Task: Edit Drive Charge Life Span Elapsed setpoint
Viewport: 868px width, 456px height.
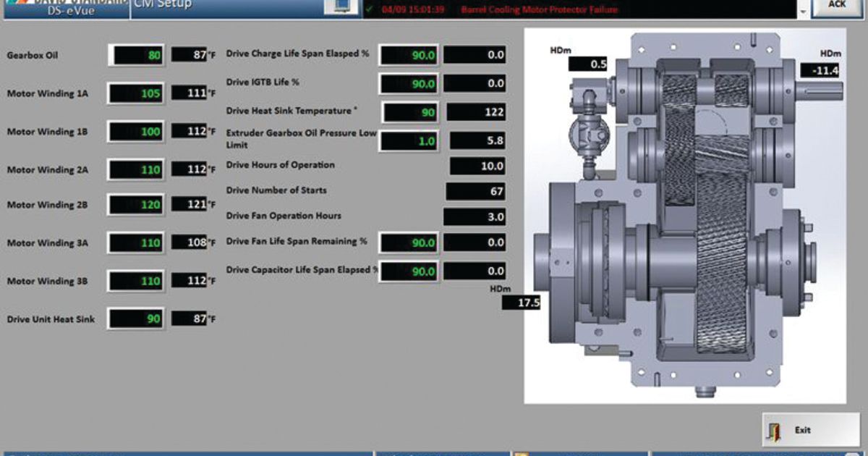Action: click(x=409, y=55)
